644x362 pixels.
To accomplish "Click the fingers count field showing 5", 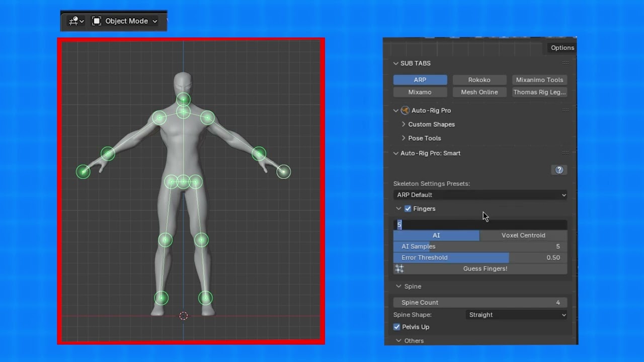I will click(x=480, y=225).
